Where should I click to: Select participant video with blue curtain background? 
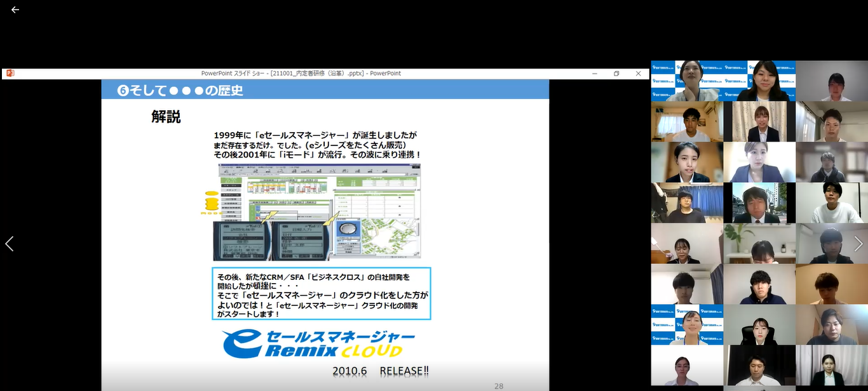687,203
